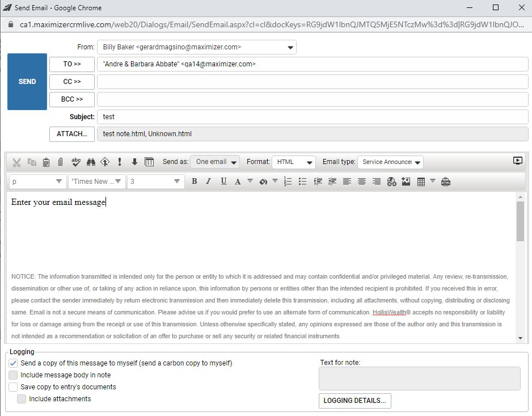Screen dimensions: 532x416
Task: Click the first of the two indent icons
Action: [318, 182]
